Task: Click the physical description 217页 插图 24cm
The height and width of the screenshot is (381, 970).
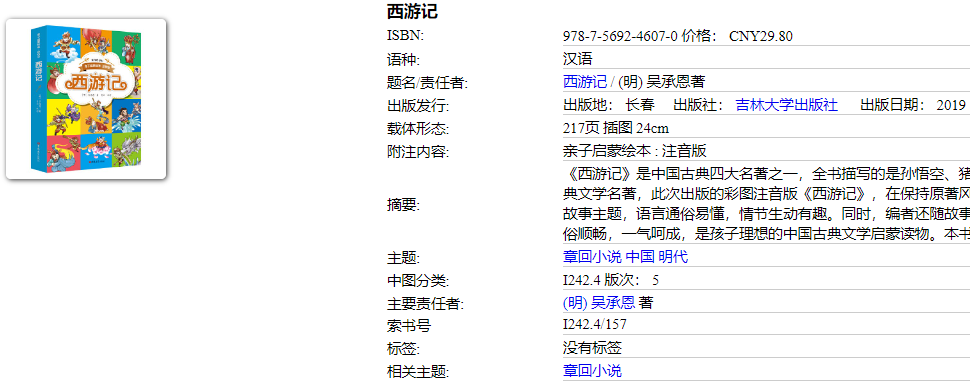Action: coord(616,129)
